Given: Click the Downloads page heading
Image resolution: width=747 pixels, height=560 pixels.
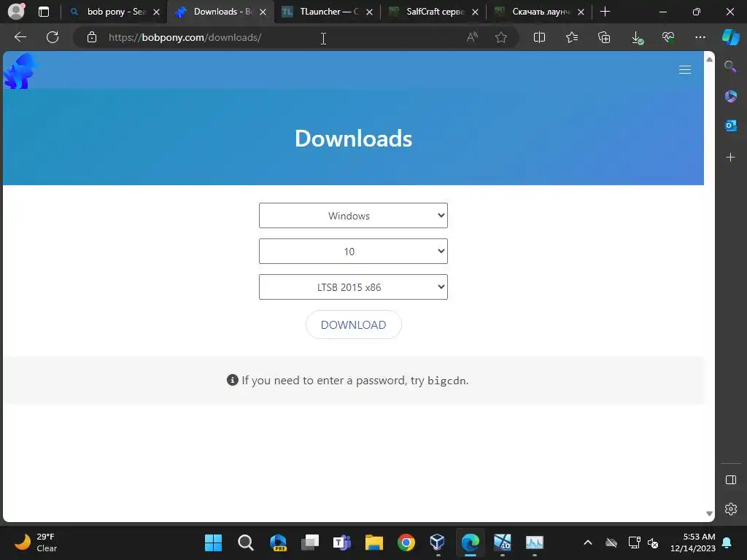Looking at the screenshot, I should coord(354,139).
